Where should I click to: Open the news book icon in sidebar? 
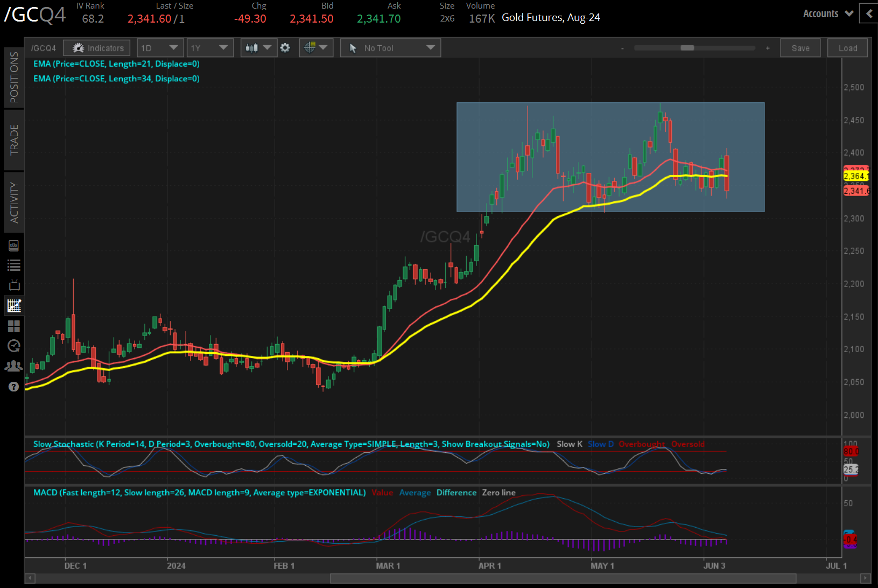pos(14,246)
